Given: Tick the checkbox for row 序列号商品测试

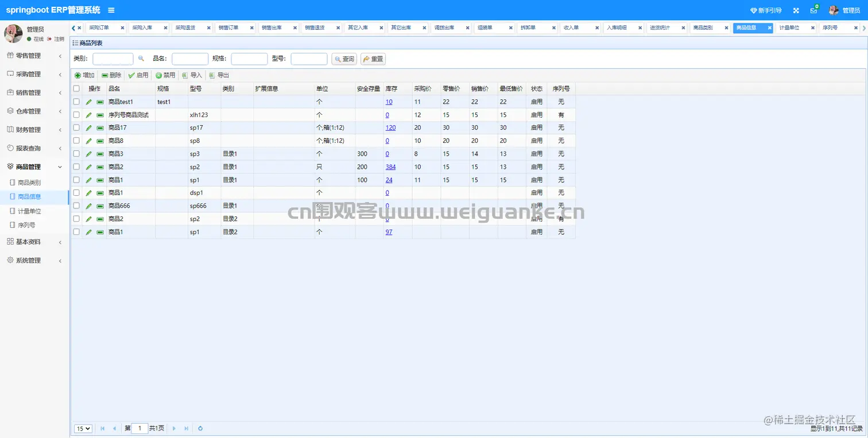Looking at the screenshot, I should pos(76,115).
